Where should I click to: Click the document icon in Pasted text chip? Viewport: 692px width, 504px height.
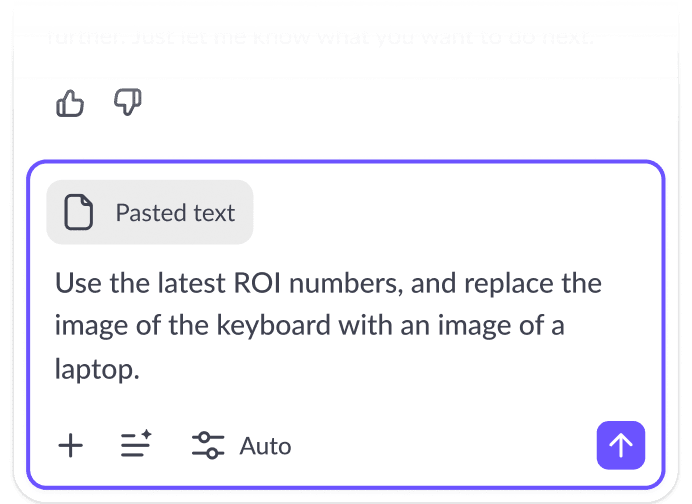pos(79,212)
